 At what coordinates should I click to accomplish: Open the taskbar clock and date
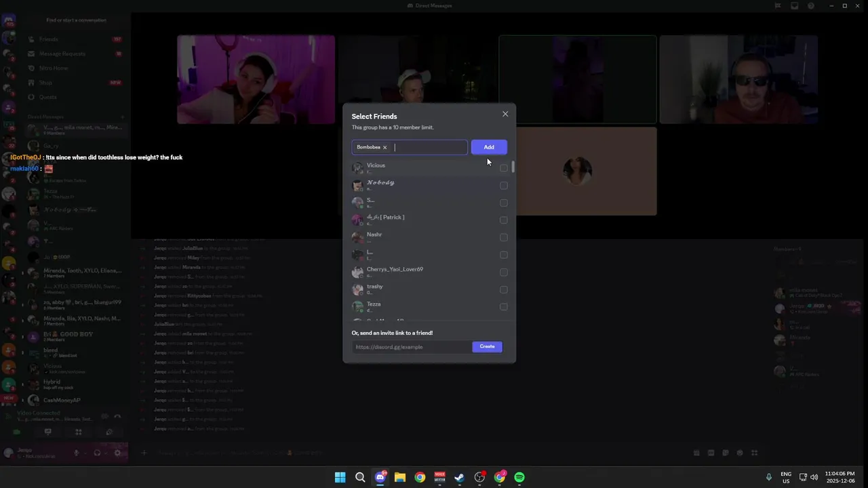(840, 477)
